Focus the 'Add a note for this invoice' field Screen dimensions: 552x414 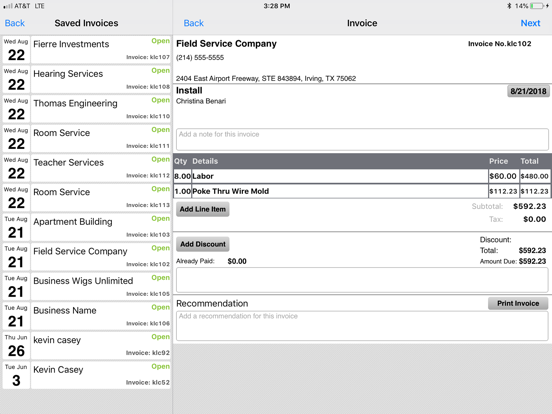[x=362, y=139]
